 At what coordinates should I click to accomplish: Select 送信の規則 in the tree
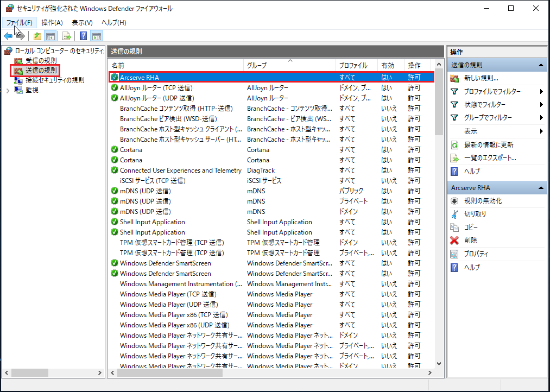pos(41,71)
